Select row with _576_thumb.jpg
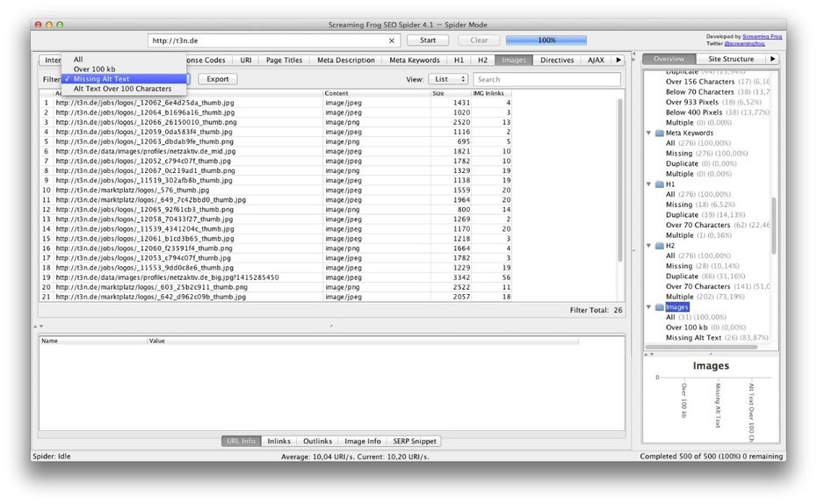The width and height of the screenshot is (817, 504). pos(276,190)
